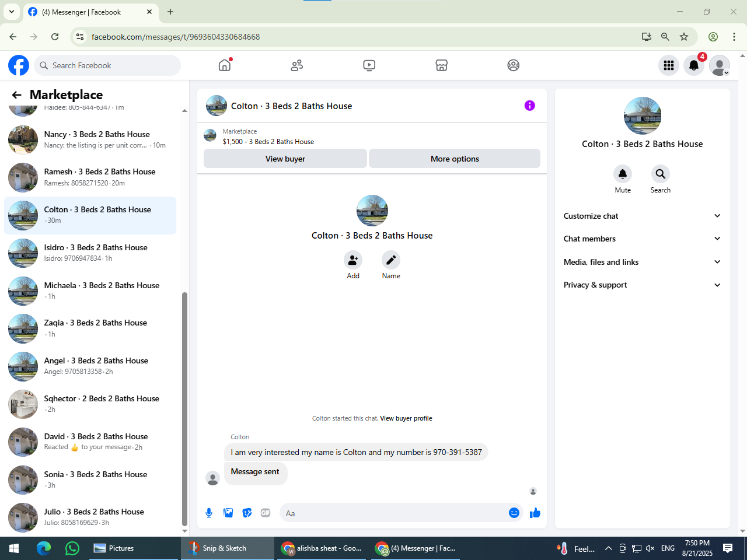Viewport: 747px width, 560px height.
Task: Go to the Home feed icon
Action: coord(225,65)
